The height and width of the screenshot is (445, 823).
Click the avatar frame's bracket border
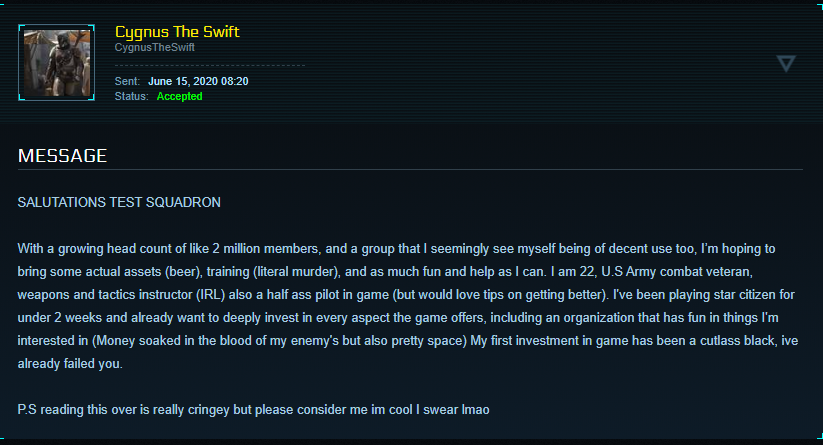click(21, 27)
